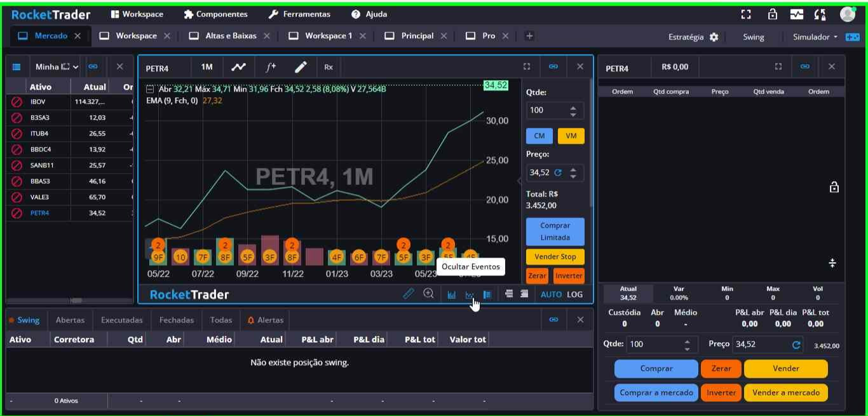
Task: Click the Vender Stop button
Action: [x=555, y=257]
